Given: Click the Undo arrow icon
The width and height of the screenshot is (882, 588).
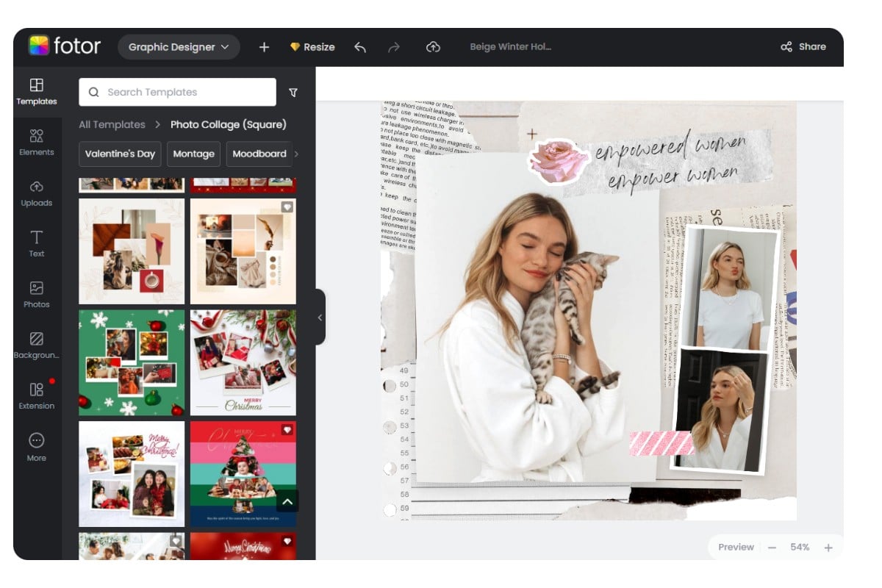Looking at the screenshot, I should point(359,46).
